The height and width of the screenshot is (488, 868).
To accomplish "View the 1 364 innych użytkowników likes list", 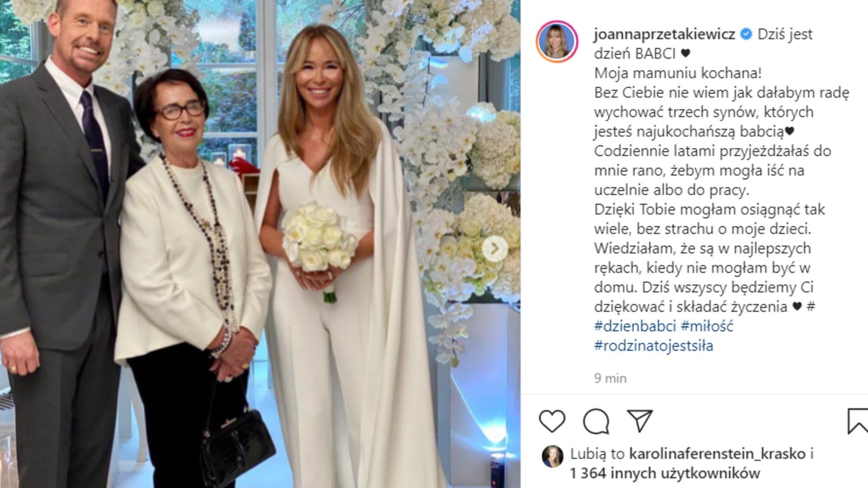I will [x=665, y=473].
